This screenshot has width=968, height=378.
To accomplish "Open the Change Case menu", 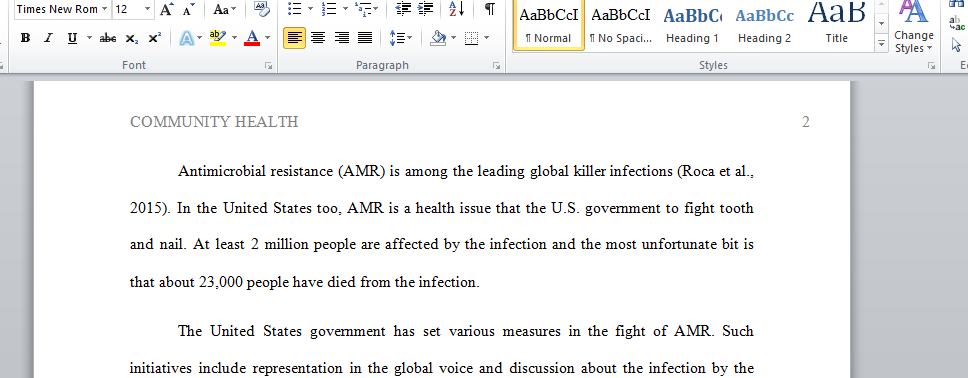I will 224,9.
